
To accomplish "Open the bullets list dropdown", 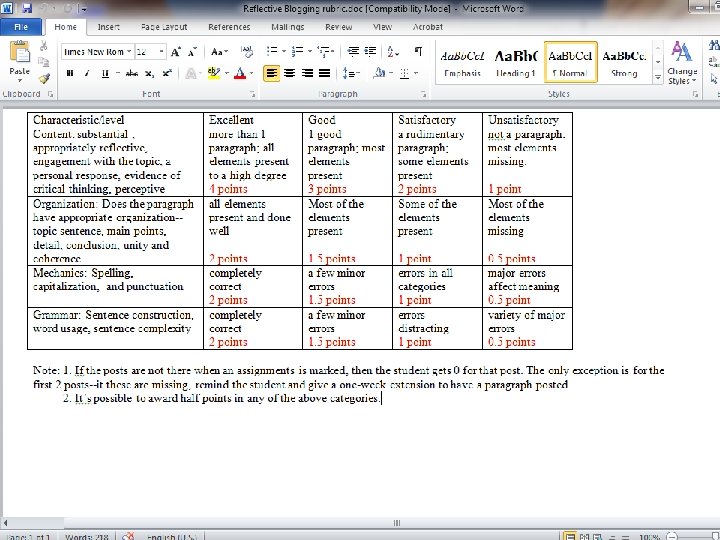I will pos(284,51).
